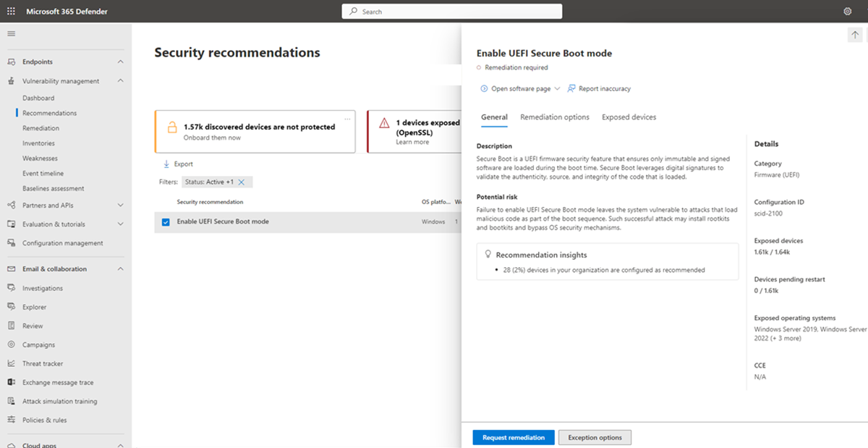
Task: Collapse the left navigation with the hamburger icon
Action: [x=11, y=33]
